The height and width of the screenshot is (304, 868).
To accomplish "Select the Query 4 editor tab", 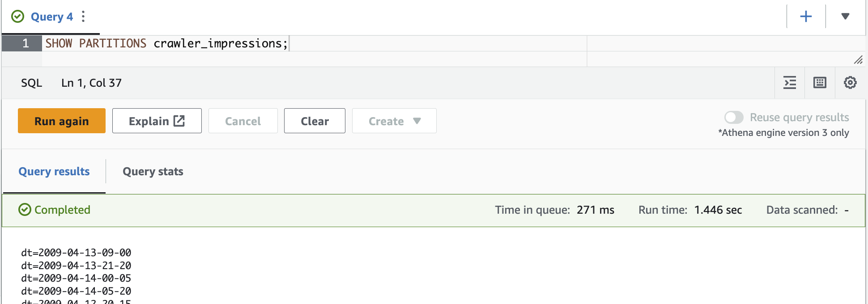I will (52, 17).
